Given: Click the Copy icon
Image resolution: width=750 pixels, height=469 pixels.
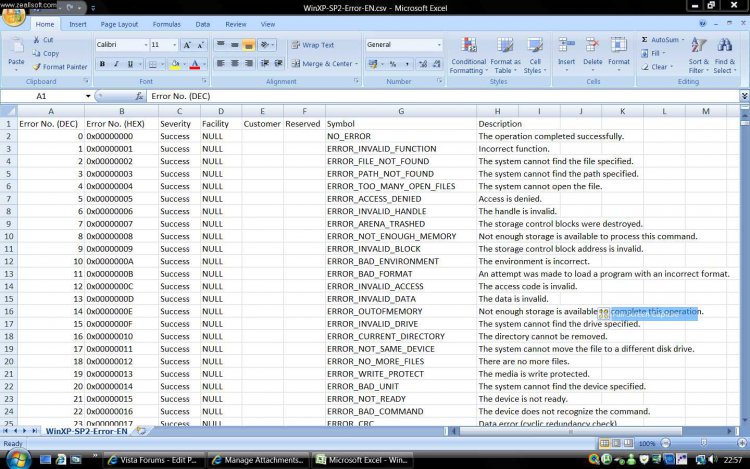Looking at the screenshot, I should click(36, 54).
